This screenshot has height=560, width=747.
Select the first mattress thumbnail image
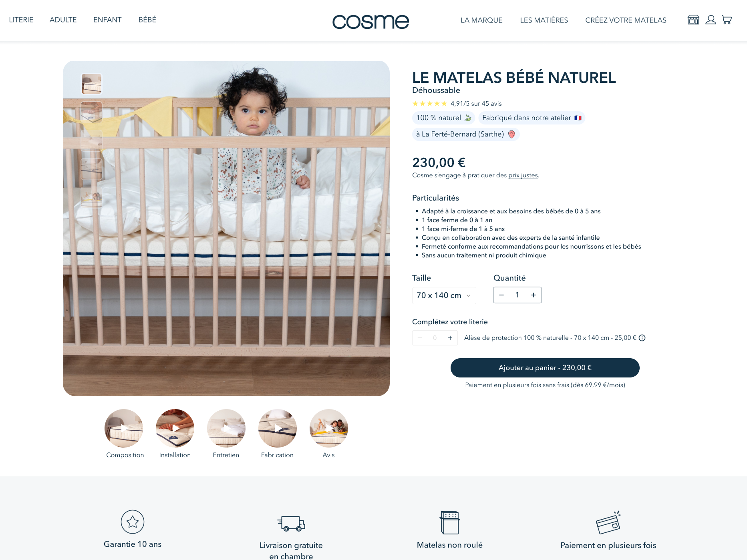(92, 84)
